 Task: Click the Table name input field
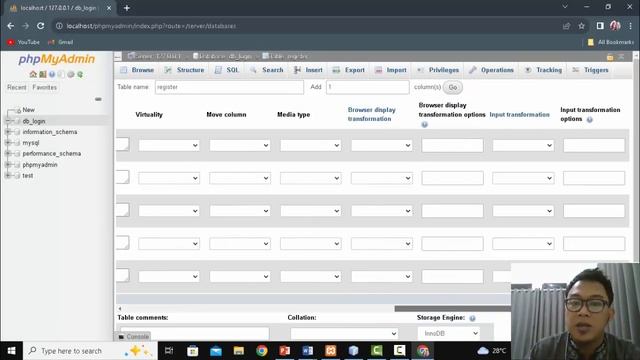(229, 87)
